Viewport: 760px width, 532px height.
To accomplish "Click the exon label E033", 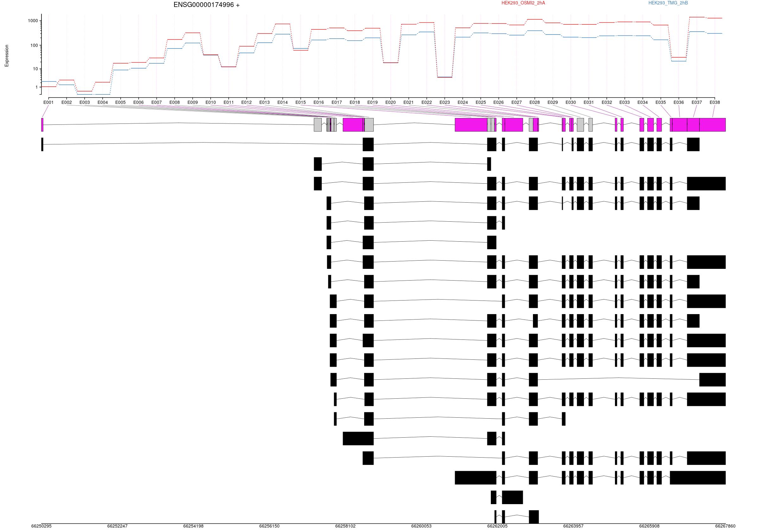I will pyautogui.click(x=624, y=102).
